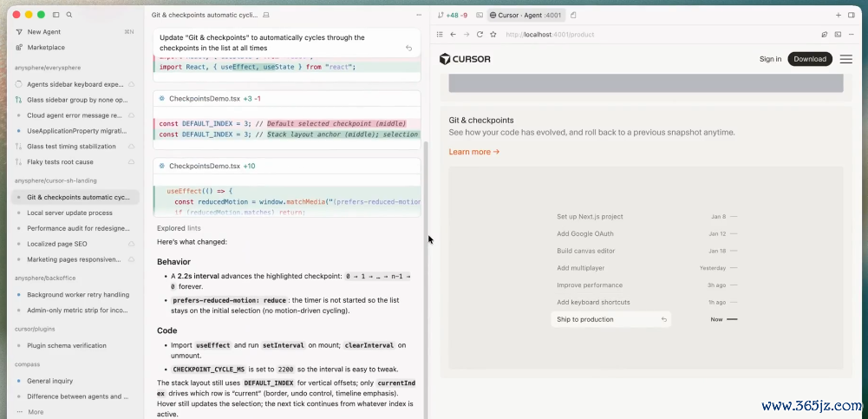This screenshot has height=419, width=868.
Task: Click Ship to production restore arrow
Action: coord(663,319)
